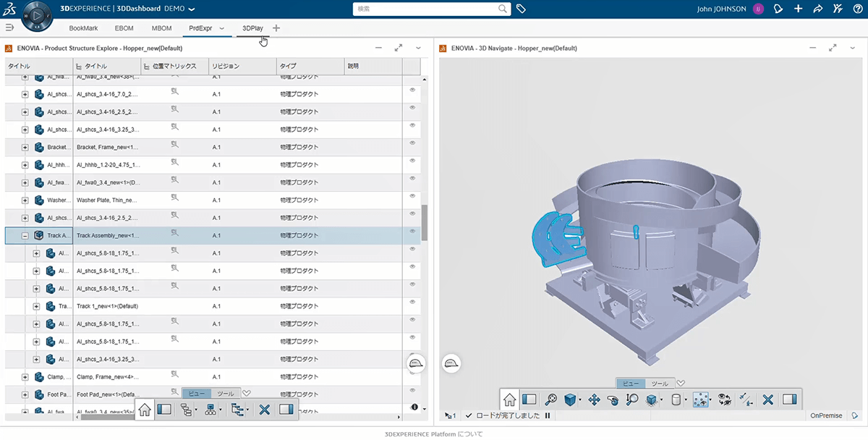Open PrdExpr tab dropdown chevron

pos(221,28)
